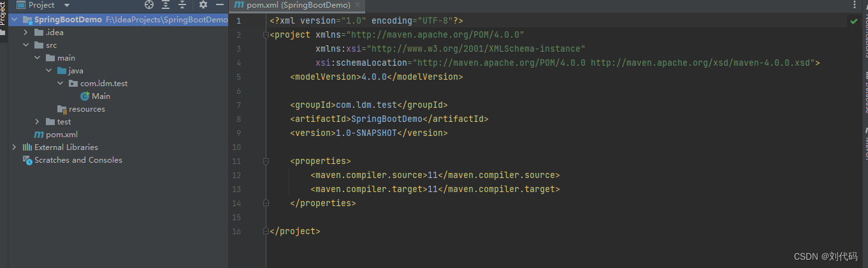868x268 pixels.
Task: Open the editor tabs more-options menu
Action: point(855,5)
